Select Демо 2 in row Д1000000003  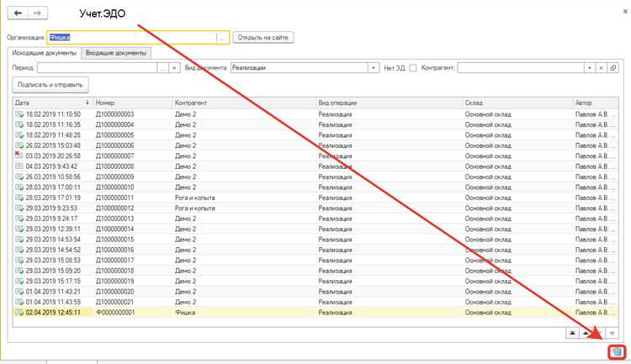pyautogui.click(x=186, y=114)
